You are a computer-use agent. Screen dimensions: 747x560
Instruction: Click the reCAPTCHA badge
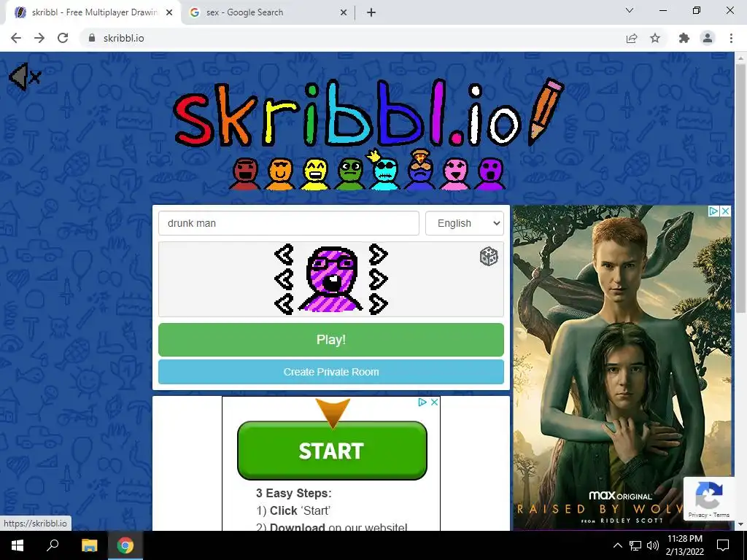[708, 499]
